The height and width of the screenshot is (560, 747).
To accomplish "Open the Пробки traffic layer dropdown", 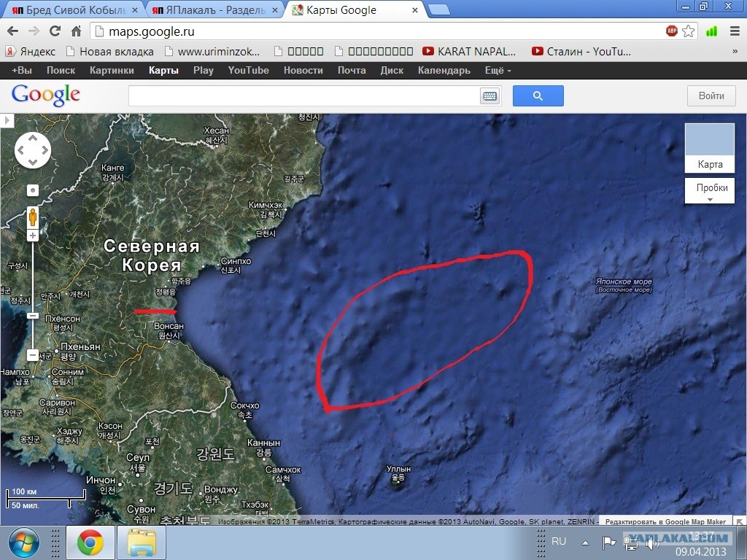I will pyautogui.click(x=709, y=192).
